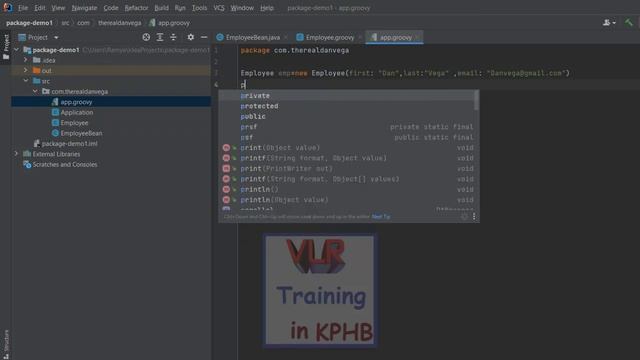Viewport: 640px width, 360px height.
Task: Click the green Build hammer icon
Action: click(629, 23)
